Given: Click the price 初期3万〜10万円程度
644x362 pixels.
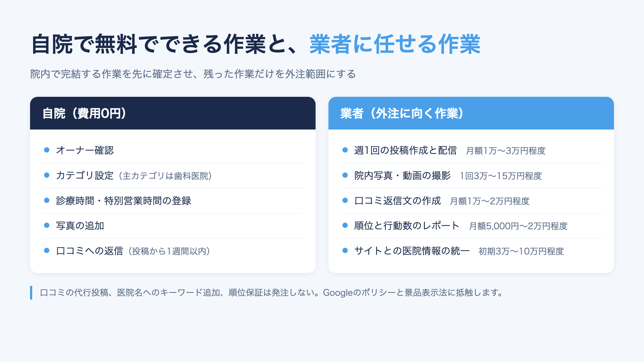Looking at the screenshot, I should 521,251.
